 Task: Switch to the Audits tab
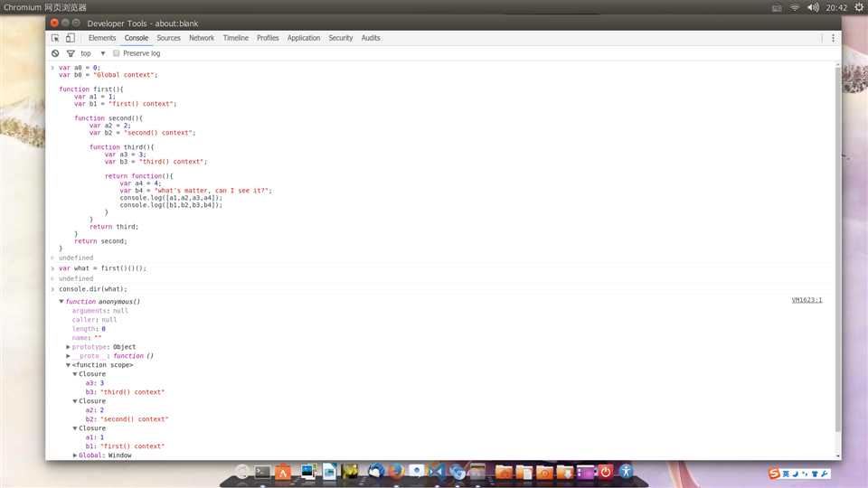[371, 38]
